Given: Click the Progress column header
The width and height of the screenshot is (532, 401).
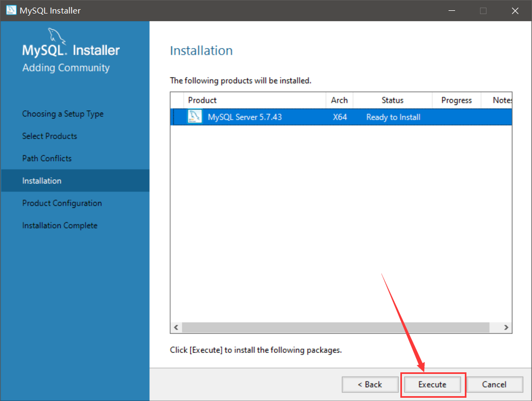Looking at the screenshot, I should tap(457, 100).
